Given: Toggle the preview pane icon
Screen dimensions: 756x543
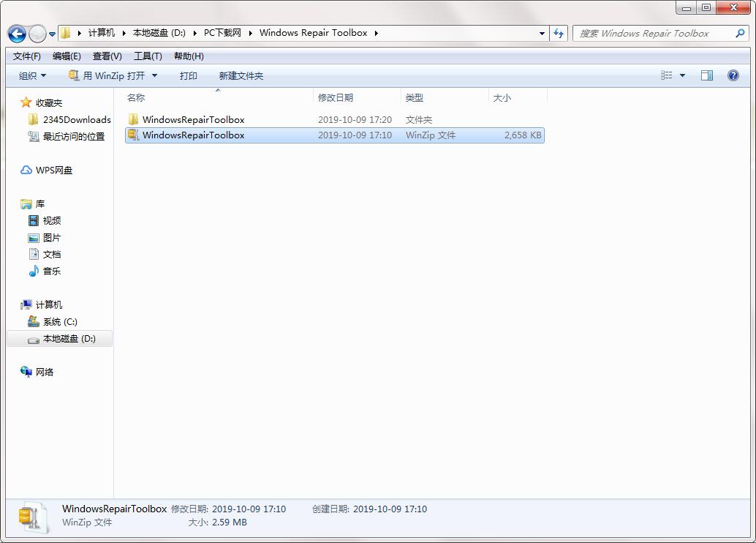Looking at the screenshot, I should [x=707, y=75].
